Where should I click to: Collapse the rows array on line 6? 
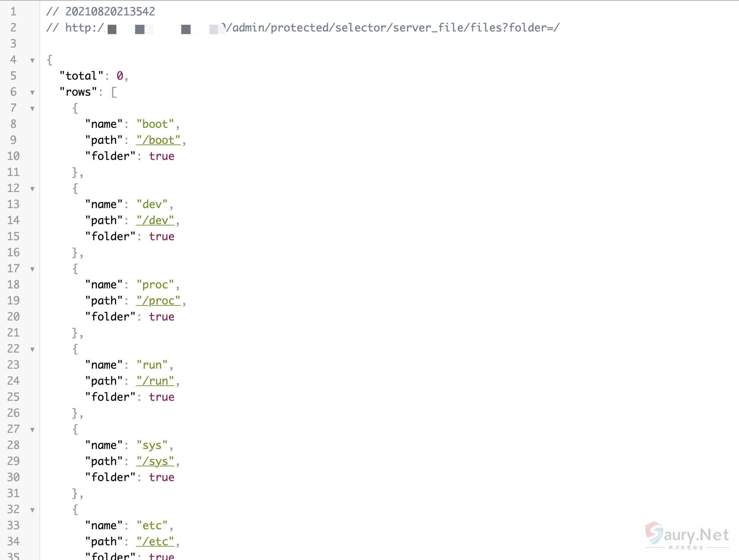pyautogui.click(x=32, y=93)
